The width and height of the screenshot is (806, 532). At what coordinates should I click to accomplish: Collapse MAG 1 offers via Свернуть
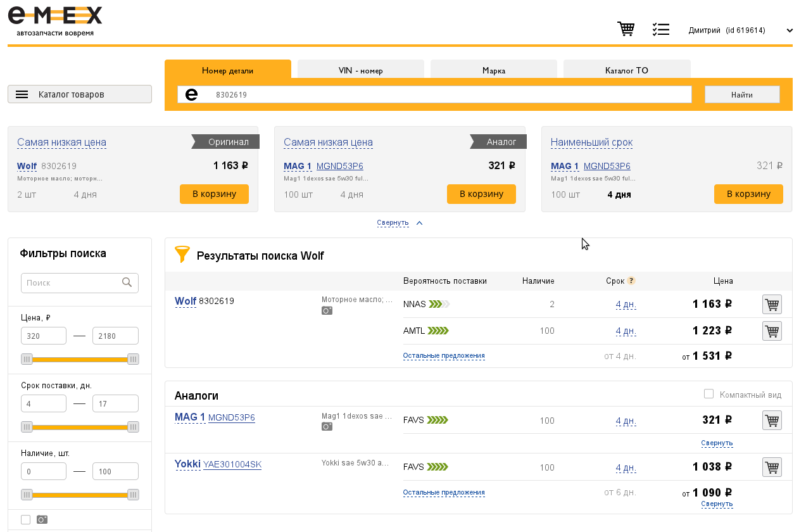point(717,443)
